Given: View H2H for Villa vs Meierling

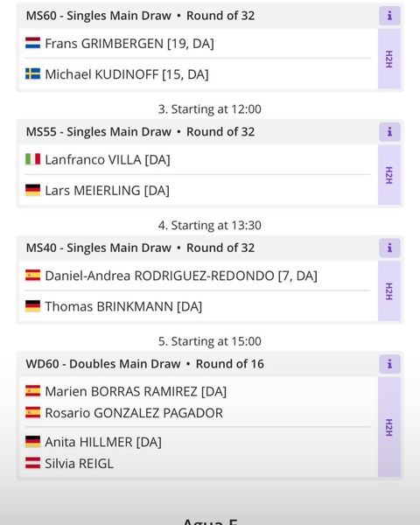Looking at the screenshot, I should (389, 175).
